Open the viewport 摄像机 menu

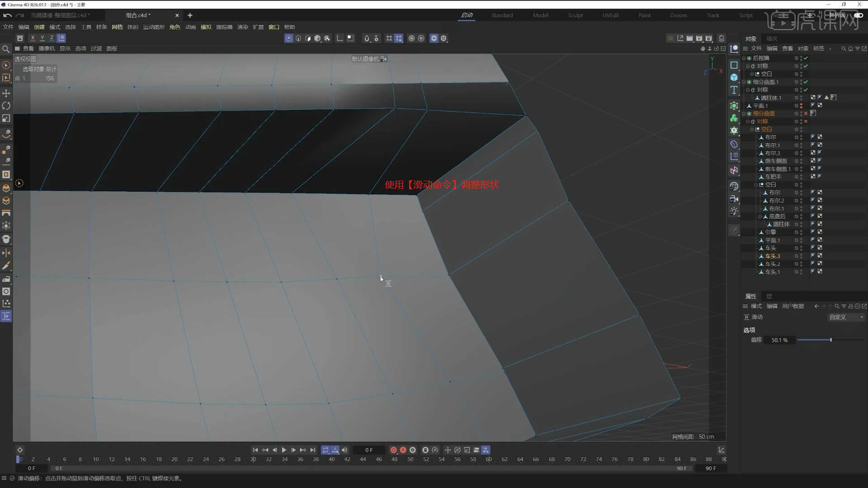pos(47,48)
